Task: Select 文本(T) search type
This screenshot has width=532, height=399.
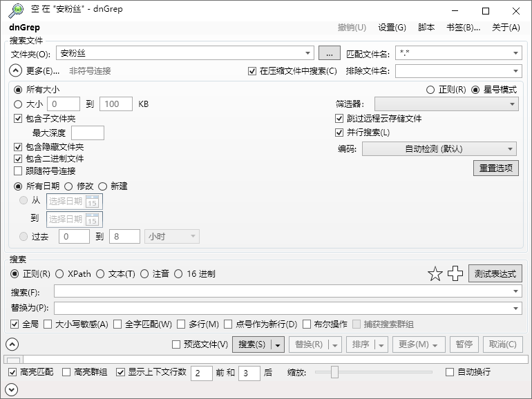Action: [100, 274]
